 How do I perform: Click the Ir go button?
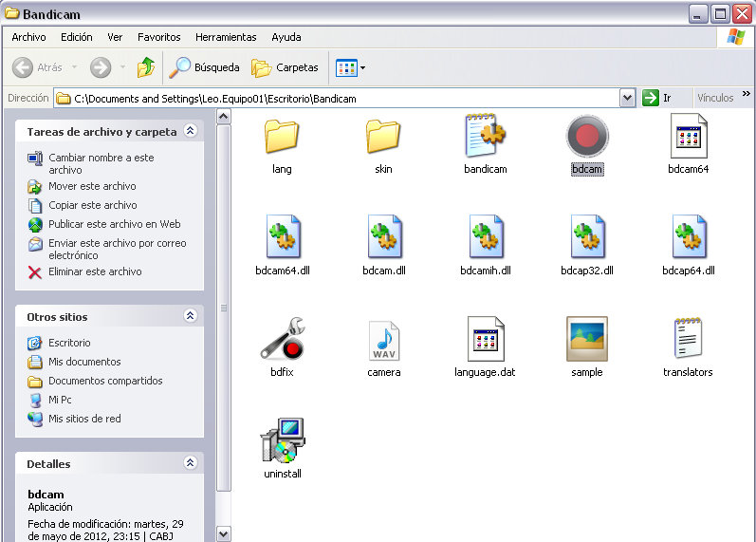click(658, 98)
